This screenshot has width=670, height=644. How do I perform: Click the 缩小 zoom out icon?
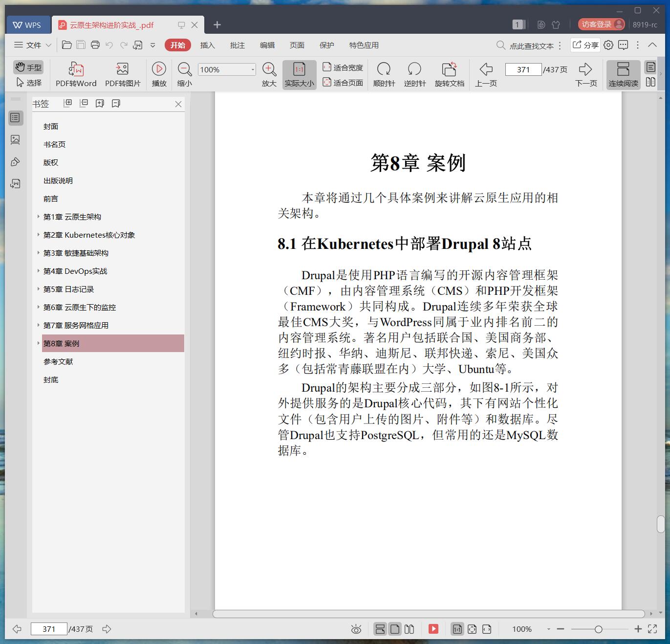coord(184,74)
